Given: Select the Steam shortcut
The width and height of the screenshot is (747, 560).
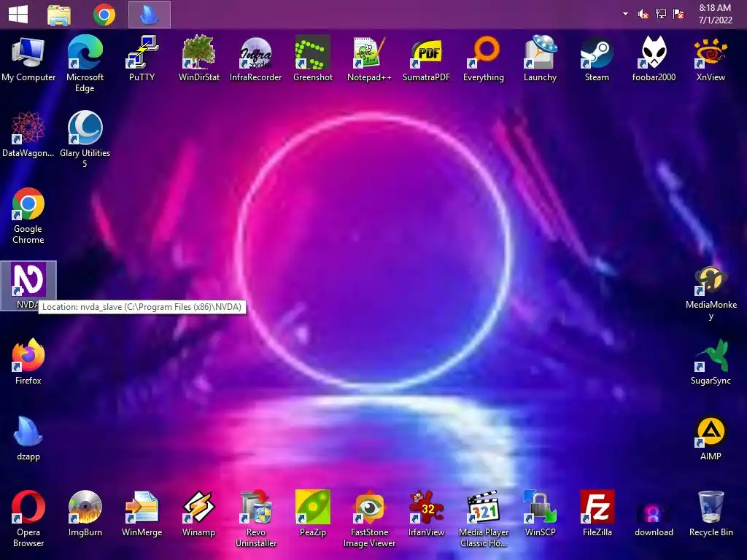Looking at the screenshot, I should tap(597, 58).
